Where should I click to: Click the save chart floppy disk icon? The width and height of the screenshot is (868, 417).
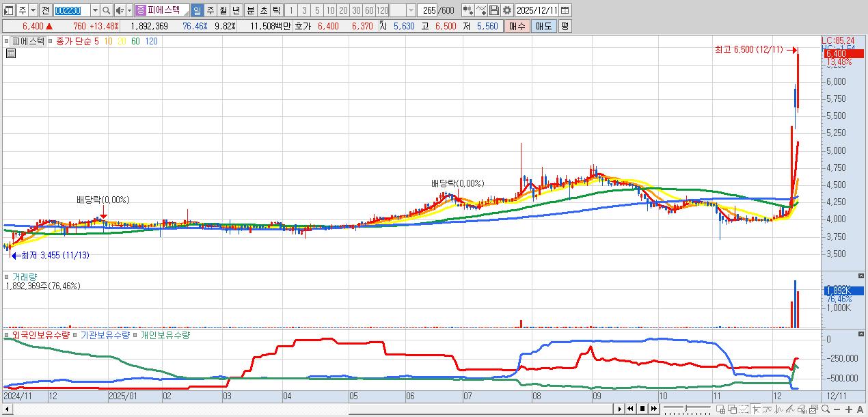tap(493, 10)
